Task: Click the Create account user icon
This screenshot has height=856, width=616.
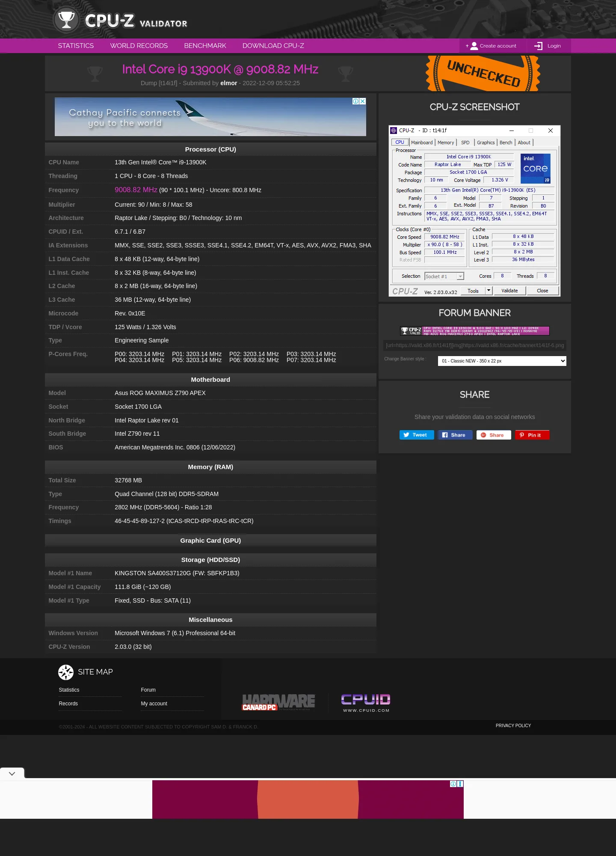Action: pos(474,46)
